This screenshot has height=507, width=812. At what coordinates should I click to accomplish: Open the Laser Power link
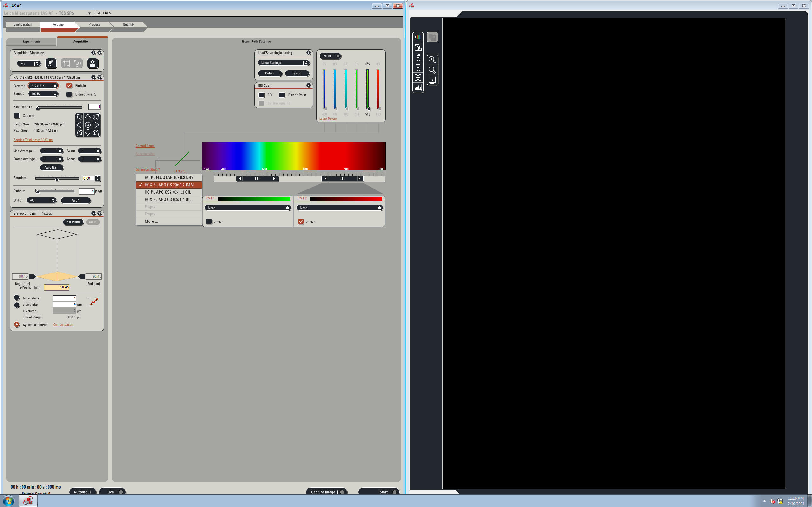328,119
